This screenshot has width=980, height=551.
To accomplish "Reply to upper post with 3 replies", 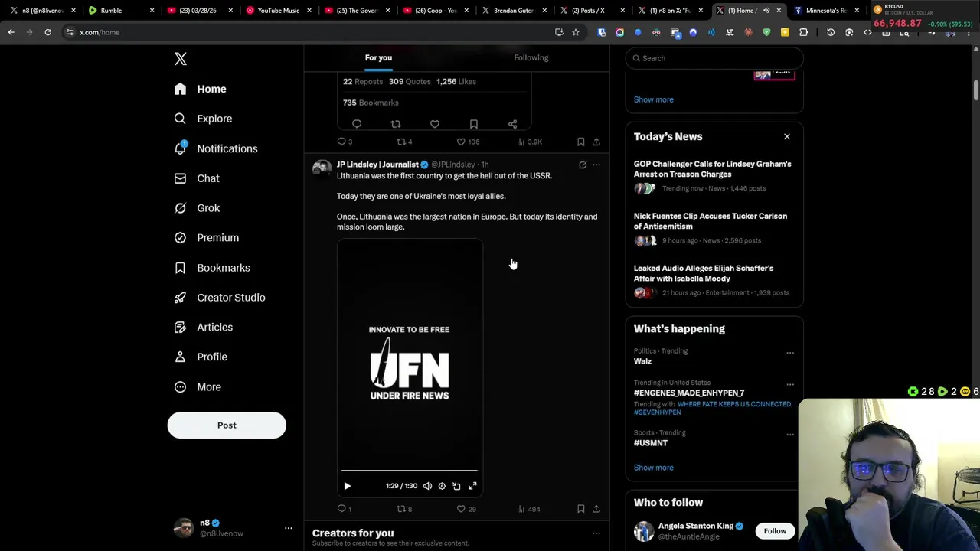I will [x=341, y=142].
